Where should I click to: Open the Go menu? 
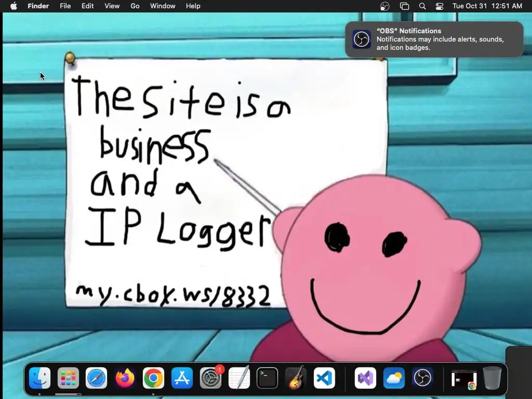[135, 6]
